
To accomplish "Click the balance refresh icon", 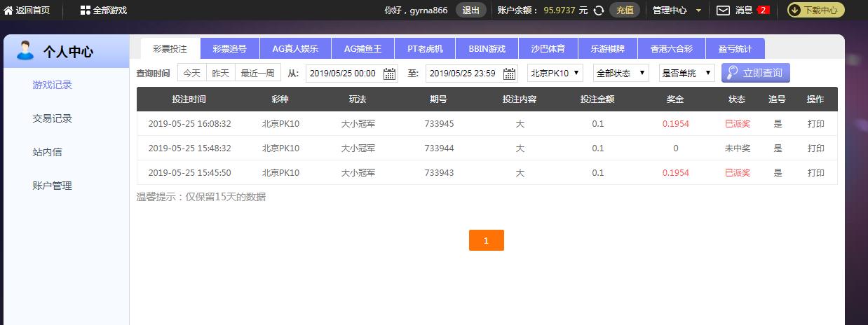I will coord(598,11).
